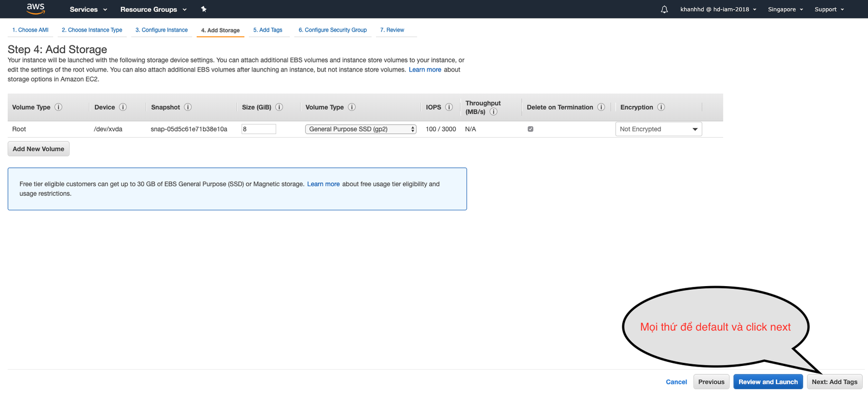Click info icon beside Encryption header
868x396 pixels.
tap(661, 107)
